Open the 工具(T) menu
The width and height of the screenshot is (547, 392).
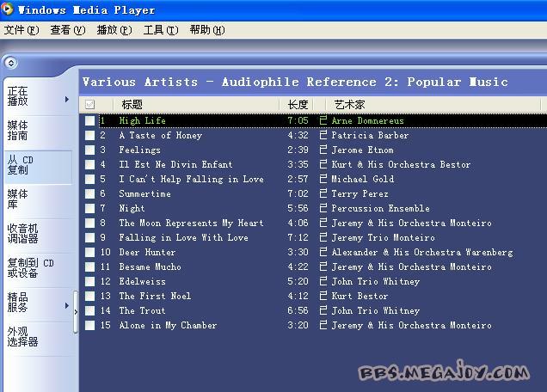161,30
